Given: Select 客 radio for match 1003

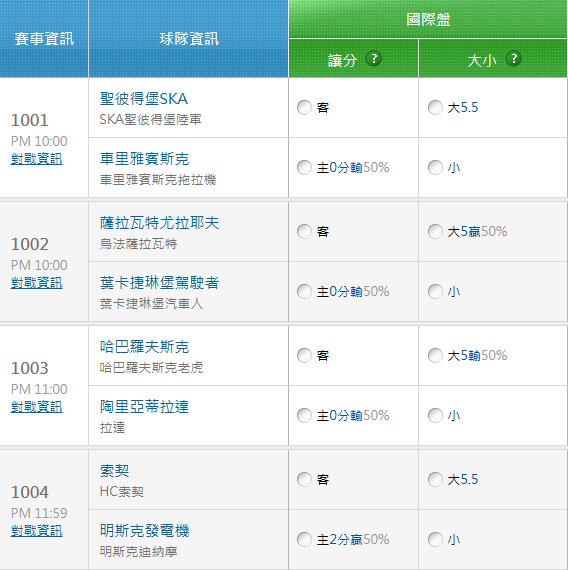Looking at the screenshot, I should tap(304, 356).
